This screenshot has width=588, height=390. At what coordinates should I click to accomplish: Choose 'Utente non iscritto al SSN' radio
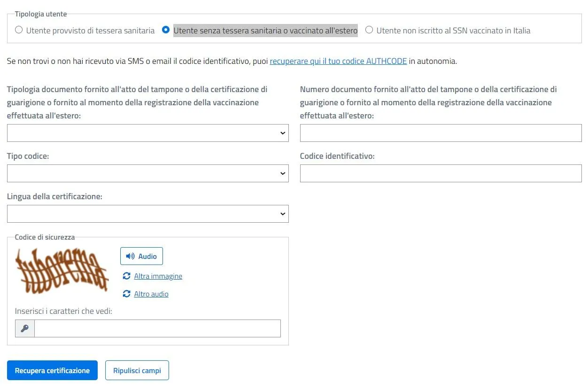(x=369, y=30)
